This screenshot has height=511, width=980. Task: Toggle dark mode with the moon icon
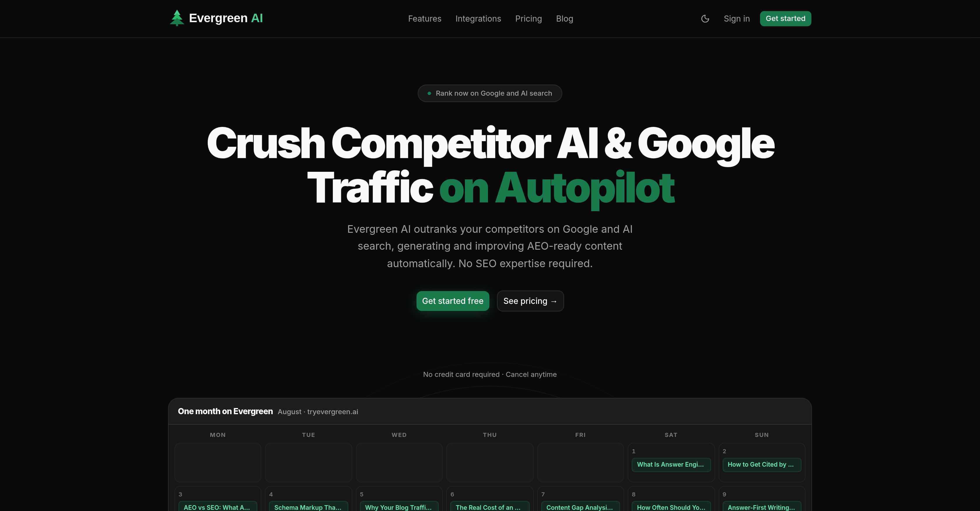[705, 19]
